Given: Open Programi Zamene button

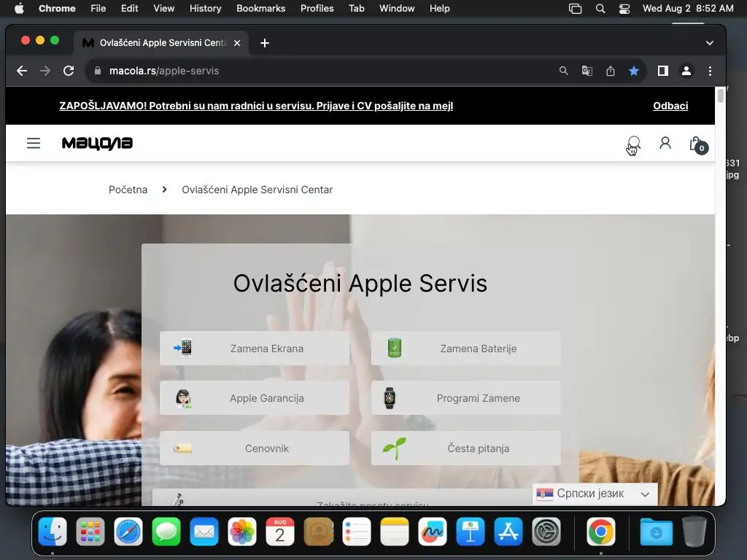Looking at the screenshot, I should pyautogui.click(x=466, y=397).
